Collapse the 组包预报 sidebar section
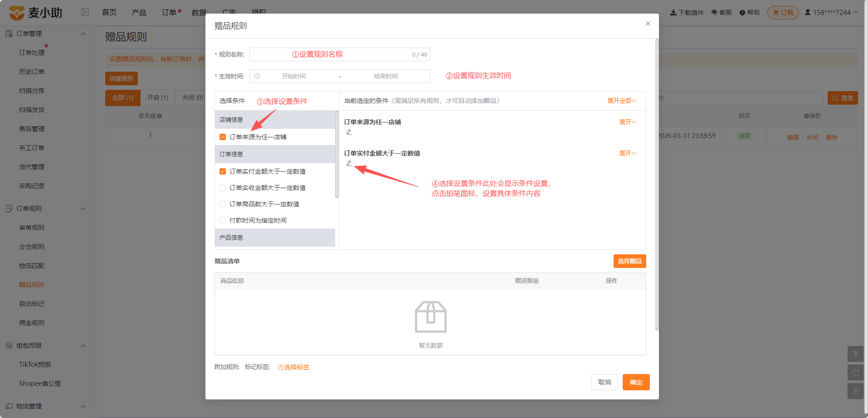The width and height of the screenshot is (868, 418). pyautogui.click(x=83, y=345)
